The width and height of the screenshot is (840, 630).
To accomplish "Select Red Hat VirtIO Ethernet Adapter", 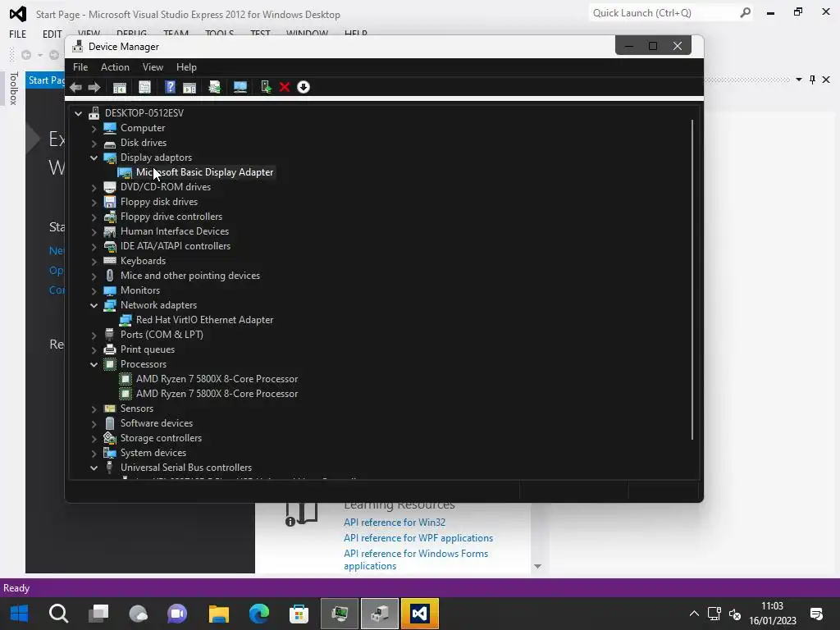I will [204, 320].
